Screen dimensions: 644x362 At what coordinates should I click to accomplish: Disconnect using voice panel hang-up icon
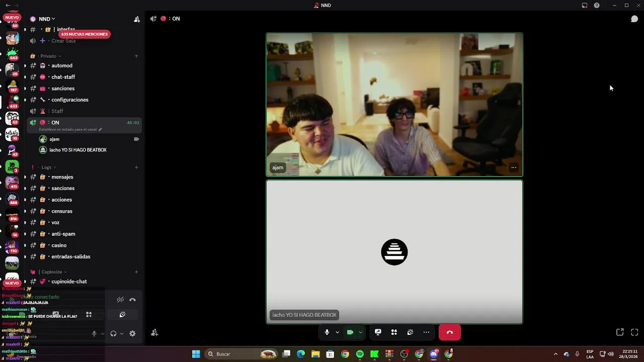[x=132, y=300]
